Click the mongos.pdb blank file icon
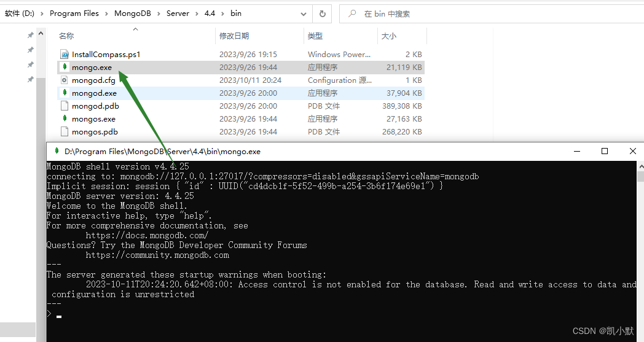 click(64, 132)
